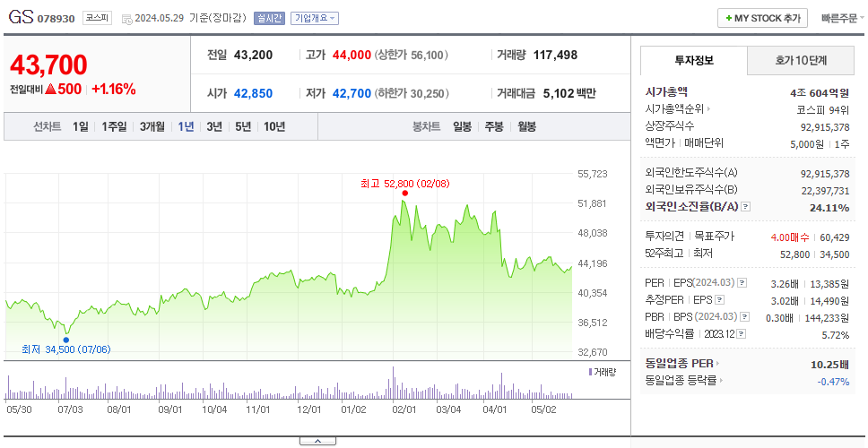Click the 시가총액 value 4조 604억원
The width and height of the screenshot is (868, 448).
pyautogui.click(x=820, y=92)
